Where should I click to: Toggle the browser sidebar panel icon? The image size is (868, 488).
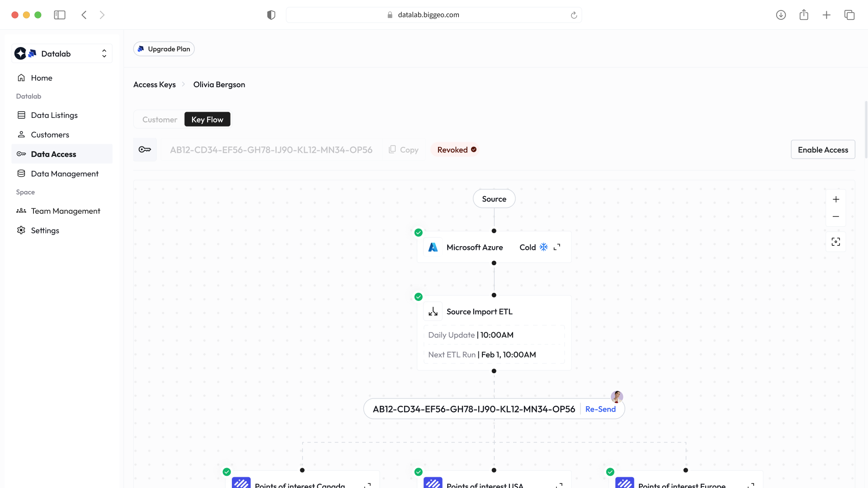click(x=60, y=15)
